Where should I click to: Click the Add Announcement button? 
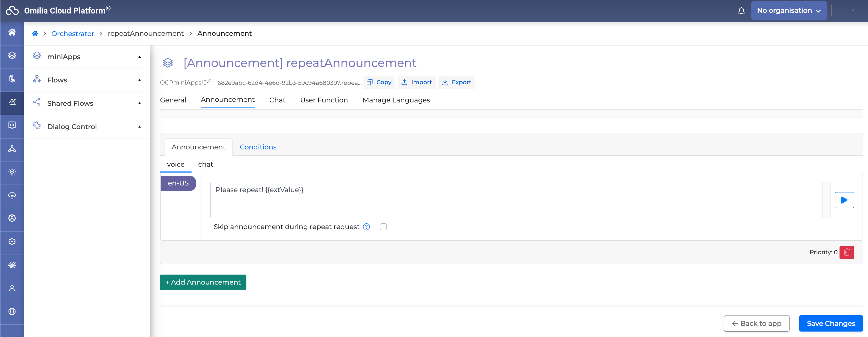coord(203,282)
